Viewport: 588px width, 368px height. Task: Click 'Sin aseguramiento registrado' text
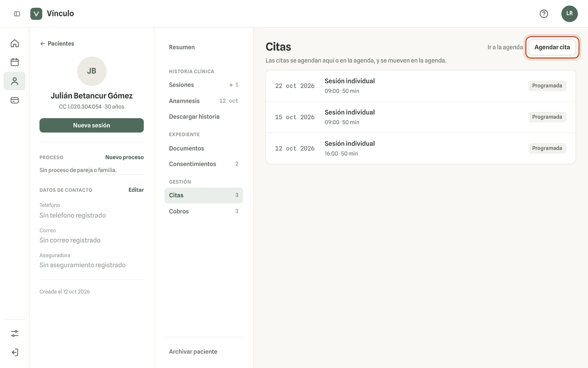82,265
